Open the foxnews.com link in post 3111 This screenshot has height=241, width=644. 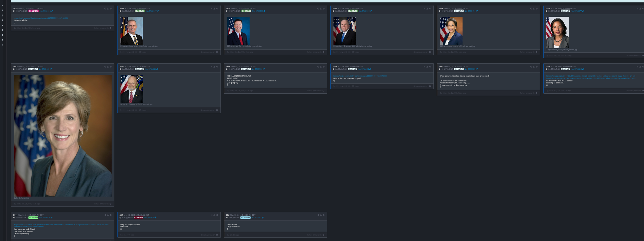(x=61, y=226)
